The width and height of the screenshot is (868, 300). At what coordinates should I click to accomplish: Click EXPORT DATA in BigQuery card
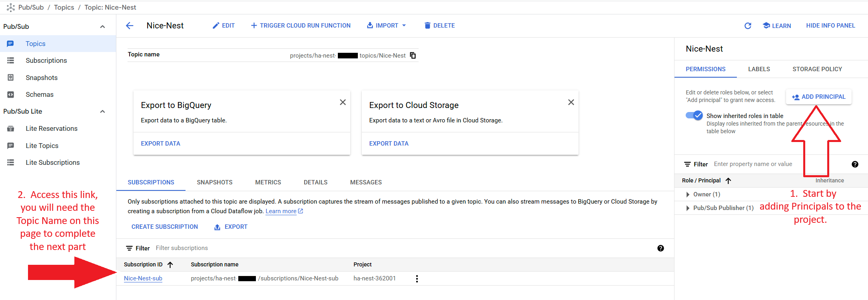click(160, 144)
